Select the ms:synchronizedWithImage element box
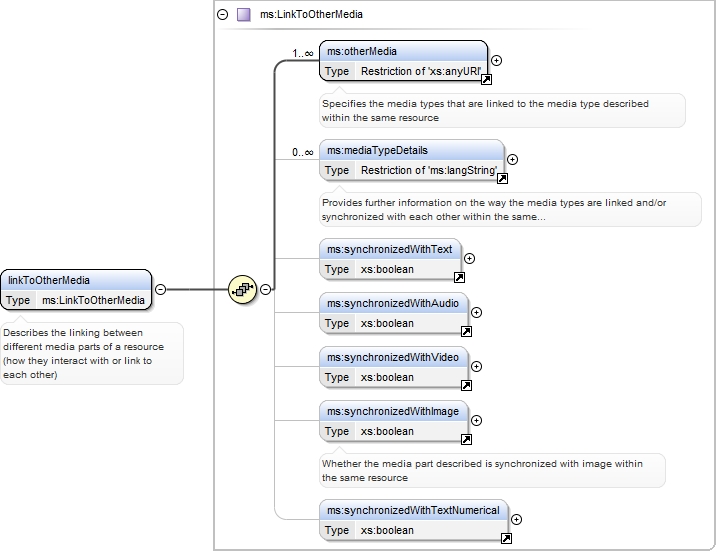Image resolution: width=717 pixels, height=552 pixels. point(394,421)
